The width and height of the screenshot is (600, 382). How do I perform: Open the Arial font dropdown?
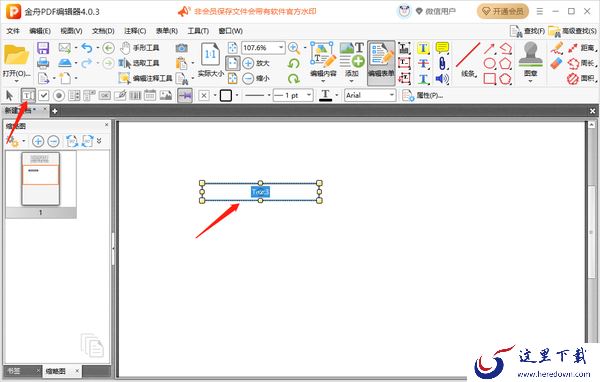(392, 95)
